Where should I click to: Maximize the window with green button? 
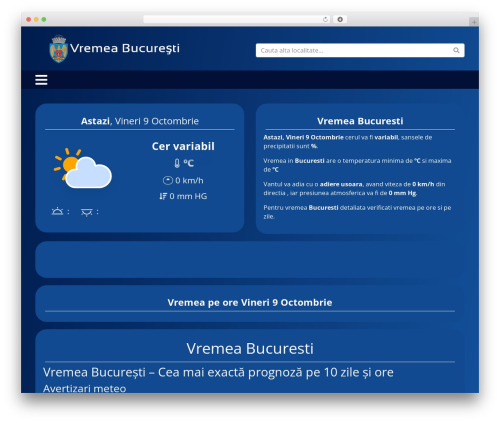click(x=44, y=20)
